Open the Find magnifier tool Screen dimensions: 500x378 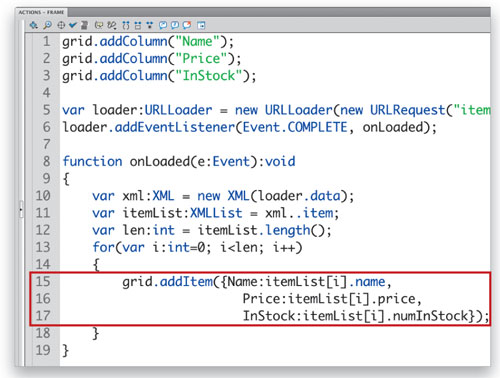48,25
